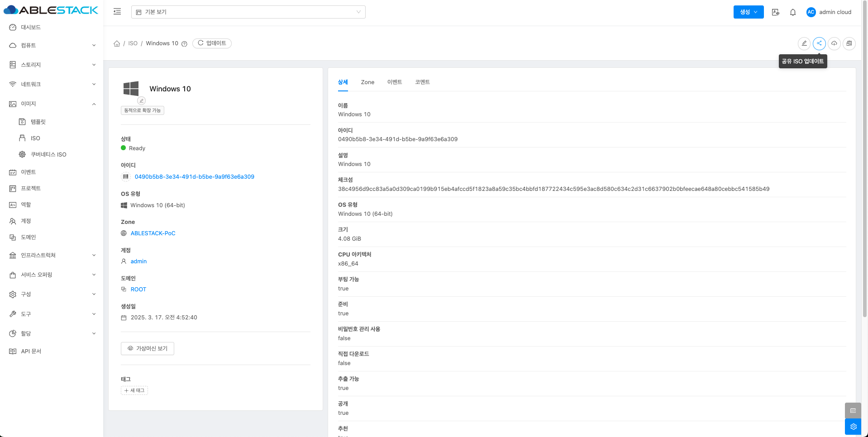868x437 pixels.
Task: Click the barcode icon next to the ID
Action: (126, 177)
